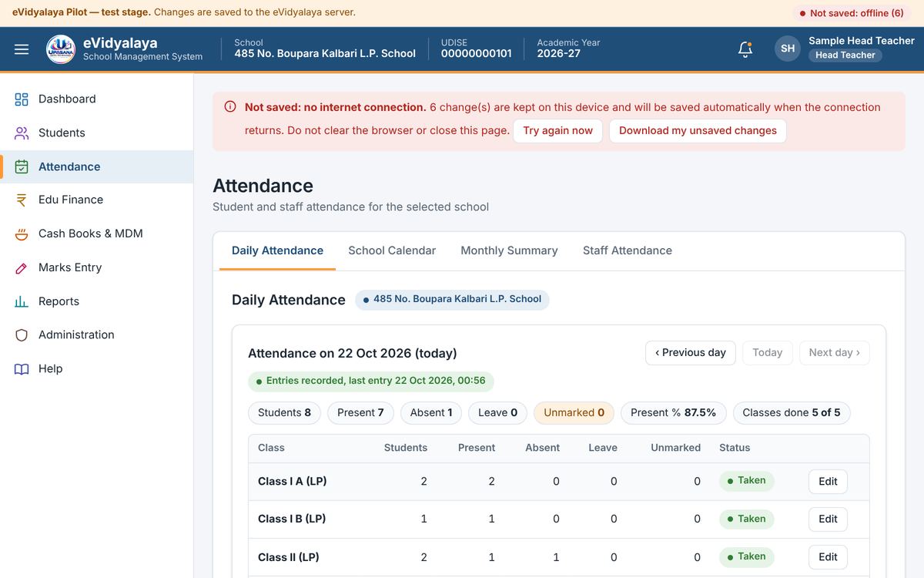Click the Not saved: offline (6) badge
Image resolution: width=924 pixels, height=578 pixels.
(x=852, y=13)
